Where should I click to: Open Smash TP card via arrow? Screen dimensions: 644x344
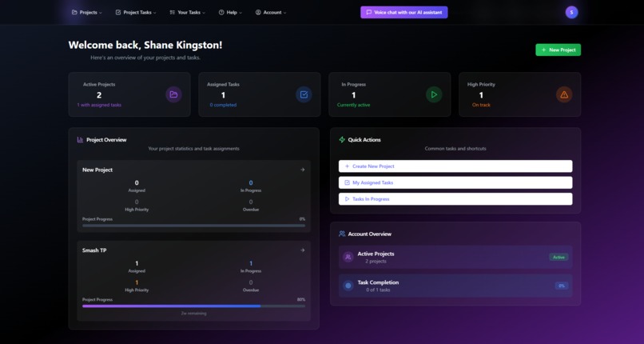click(303, 250)
